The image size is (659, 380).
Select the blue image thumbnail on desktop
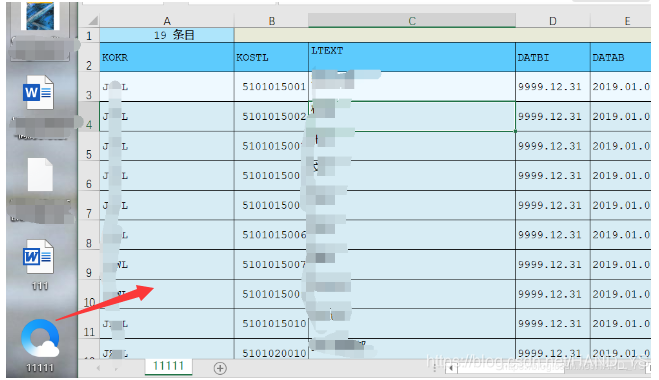pos(40,16)
